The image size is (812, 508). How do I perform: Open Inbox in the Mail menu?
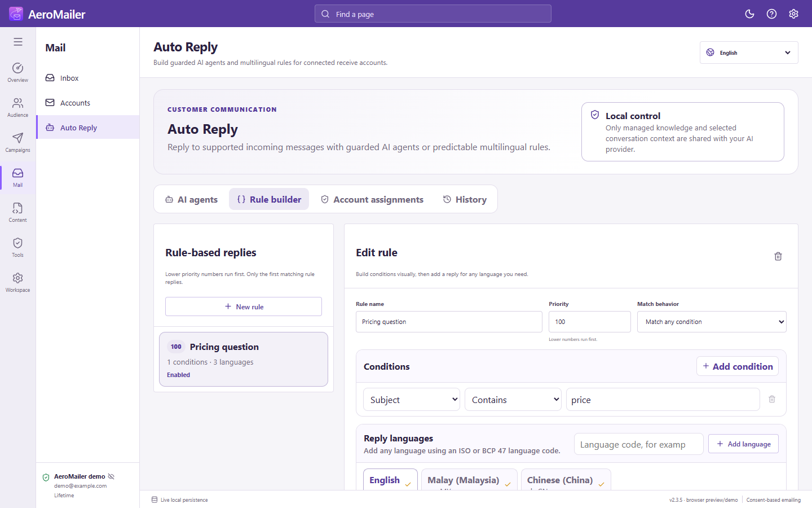pos(88,78)
